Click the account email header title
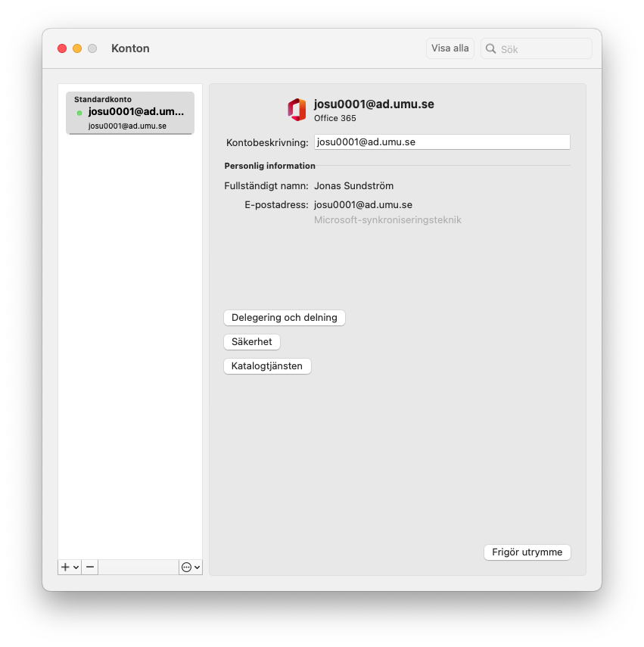644x647 pixels. (x=374, y=104)
